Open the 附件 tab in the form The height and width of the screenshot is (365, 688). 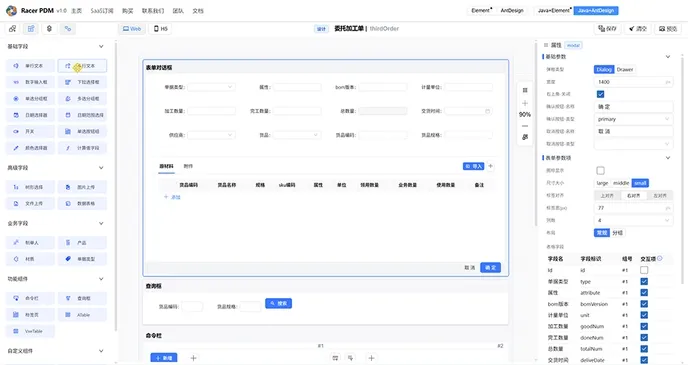(x=188, y=166)
